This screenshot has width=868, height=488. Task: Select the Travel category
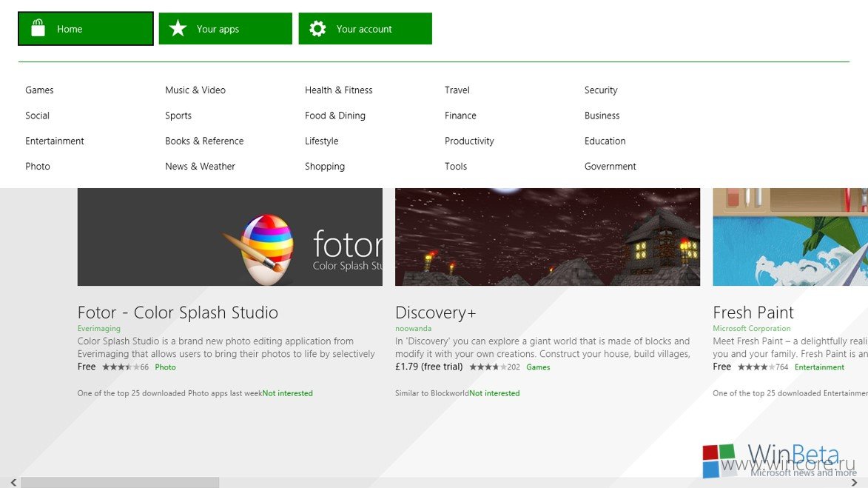click(x=457, y=90)
